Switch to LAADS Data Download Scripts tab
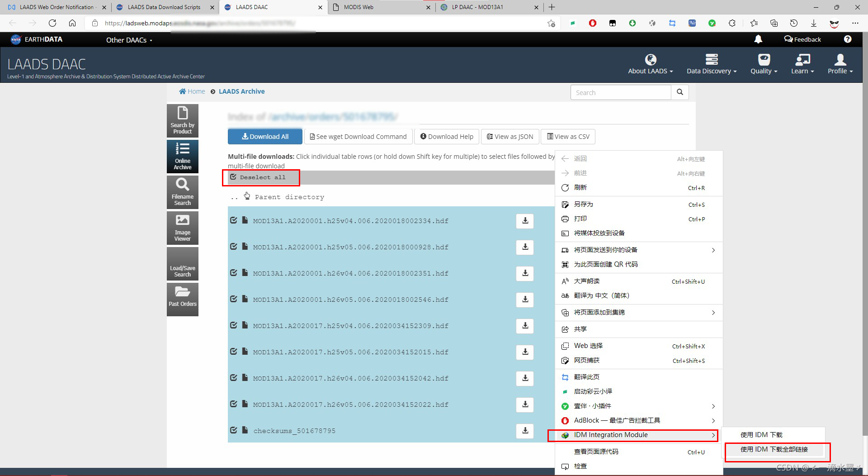The height and width of the screenshot is (476, 868). point(164,7)
